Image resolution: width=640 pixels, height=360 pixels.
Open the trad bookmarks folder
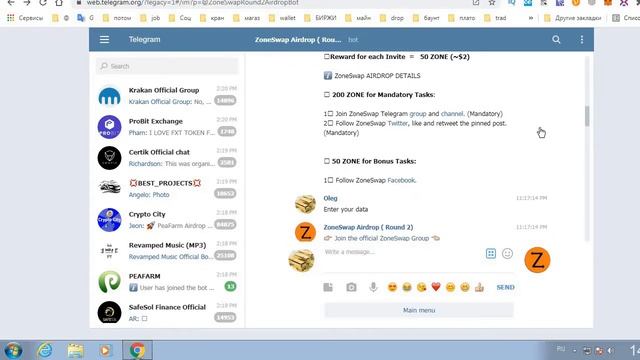(496, 18)
